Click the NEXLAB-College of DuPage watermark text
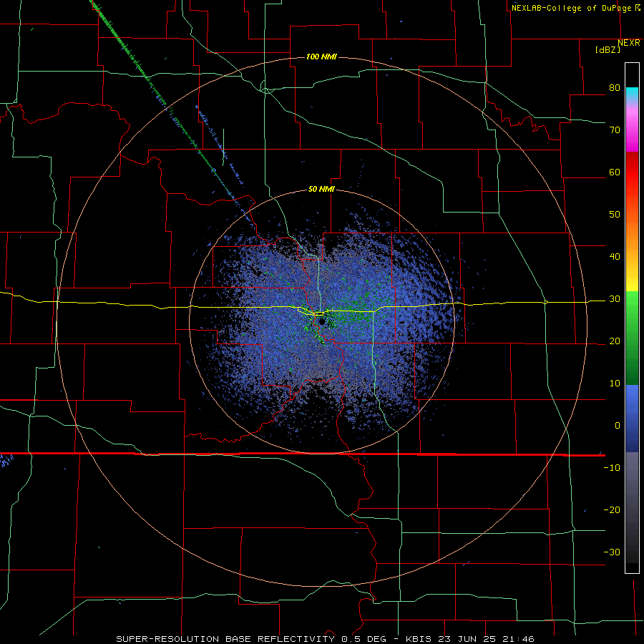 576,8
